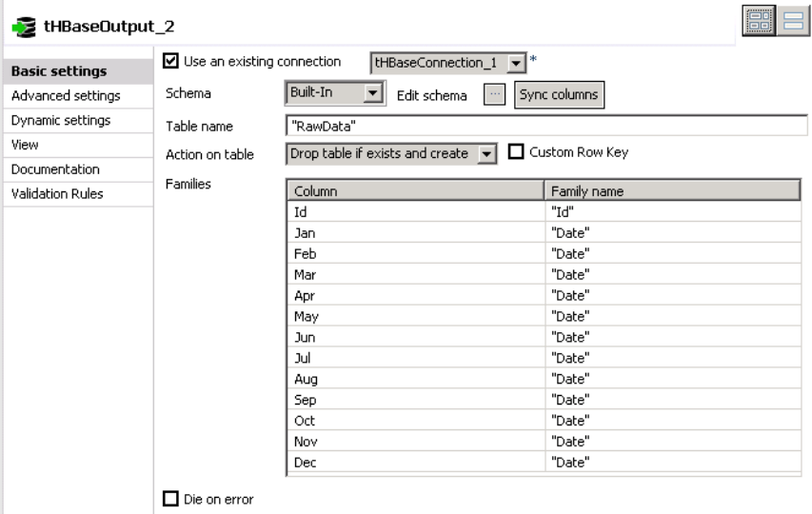The width and height of the screenshot is (812, 514).
Task: Click the Table name input field
Action: click(x=546, y=126)
